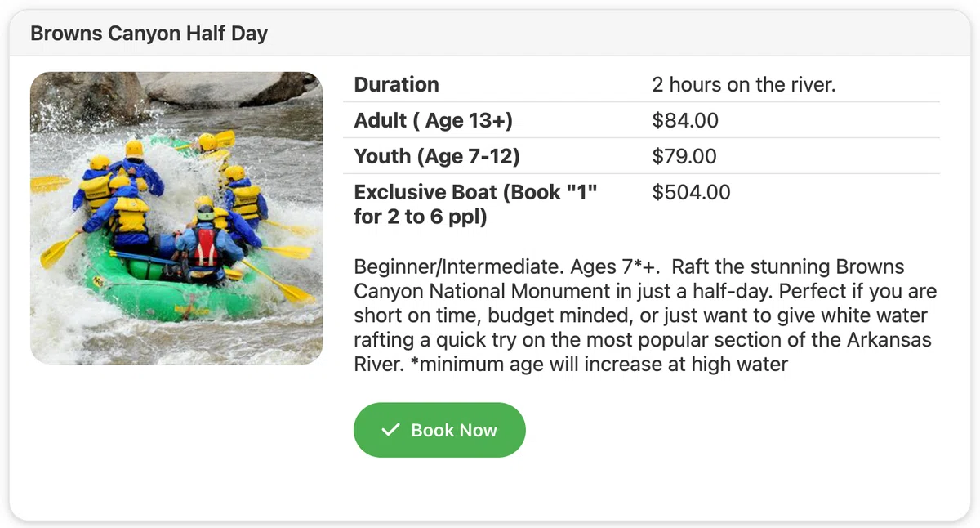
Task: Click the $504.00 exclusive boat price
Action: pos(691,192)
